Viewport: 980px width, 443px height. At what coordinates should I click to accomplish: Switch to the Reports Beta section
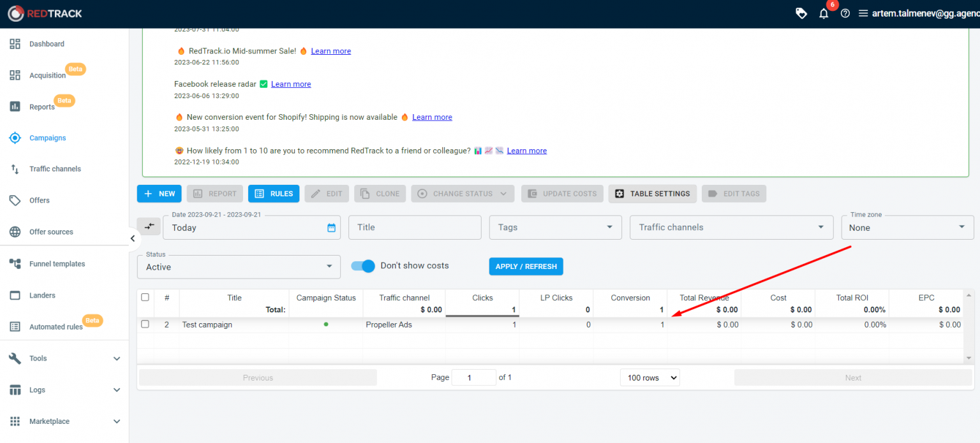tap(42, 106)
